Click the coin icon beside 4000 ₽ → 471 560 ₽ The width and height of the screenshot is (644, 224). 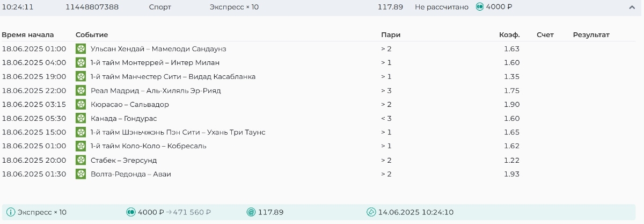pos(130,212)
